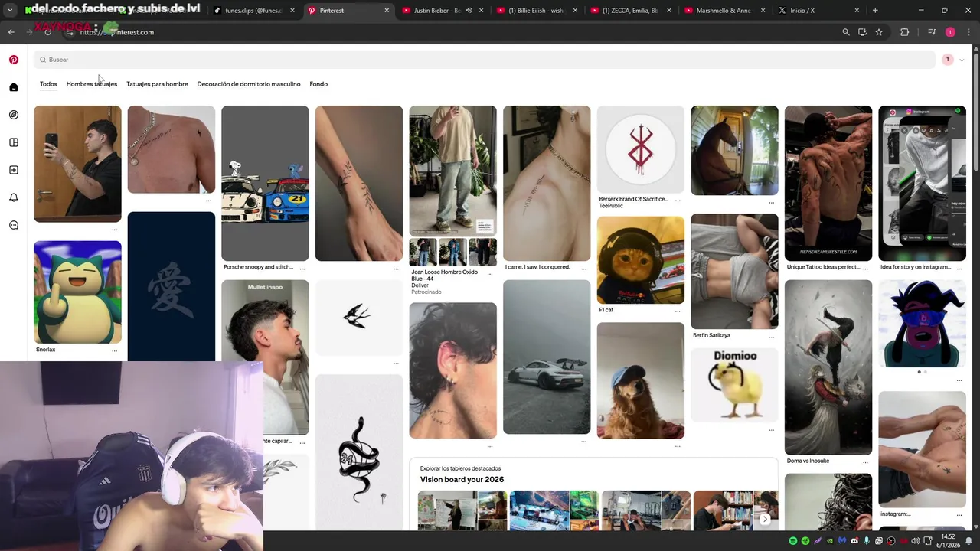
Task: Open the horse at door pin image
Action: click(734, 151)
